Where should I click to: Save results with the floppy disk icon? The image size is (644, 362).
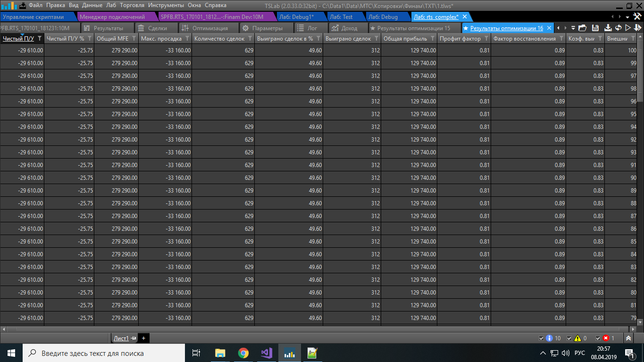coord(595,28)
